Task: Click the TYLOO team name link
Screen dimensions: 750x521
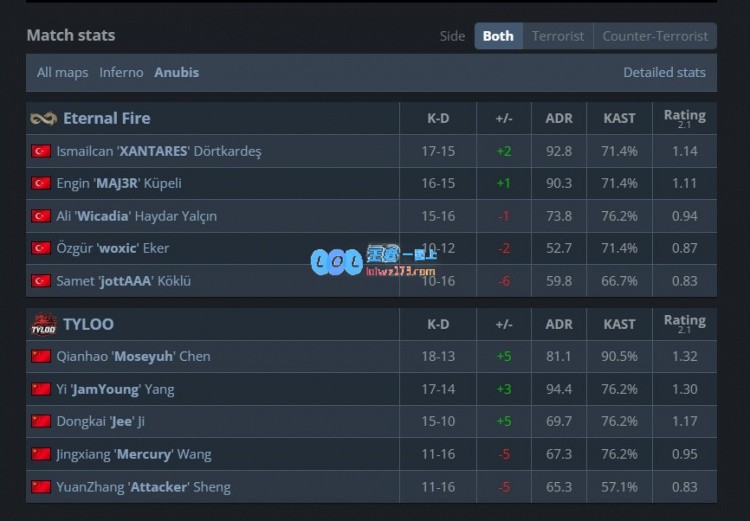Action: point(88,324)
